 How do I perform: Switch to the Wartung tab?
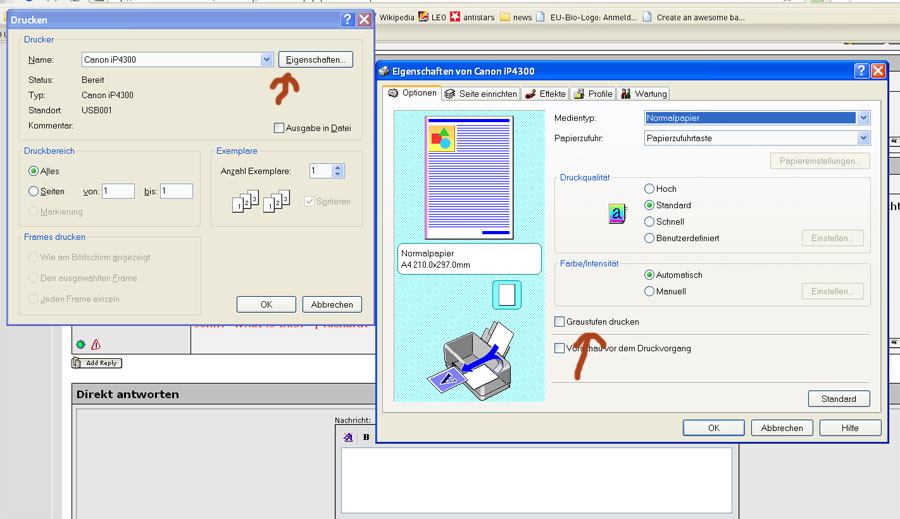click(643, 94)
